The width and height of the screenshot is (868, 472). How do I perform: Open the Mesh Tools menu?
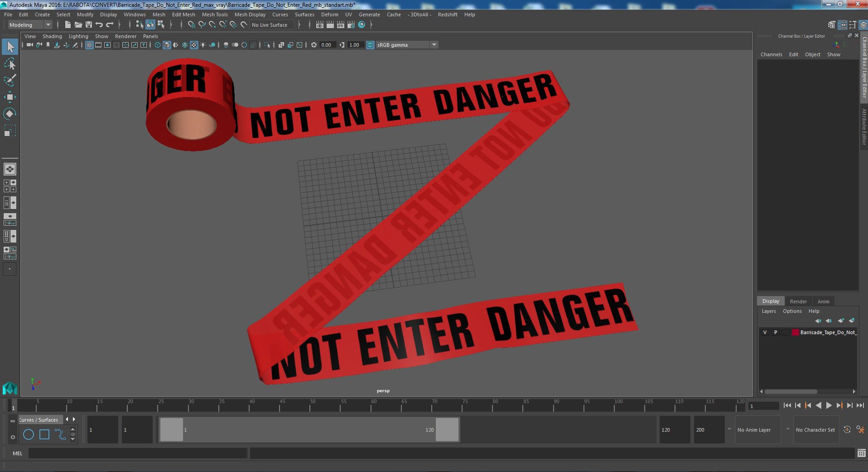point(215,15)
